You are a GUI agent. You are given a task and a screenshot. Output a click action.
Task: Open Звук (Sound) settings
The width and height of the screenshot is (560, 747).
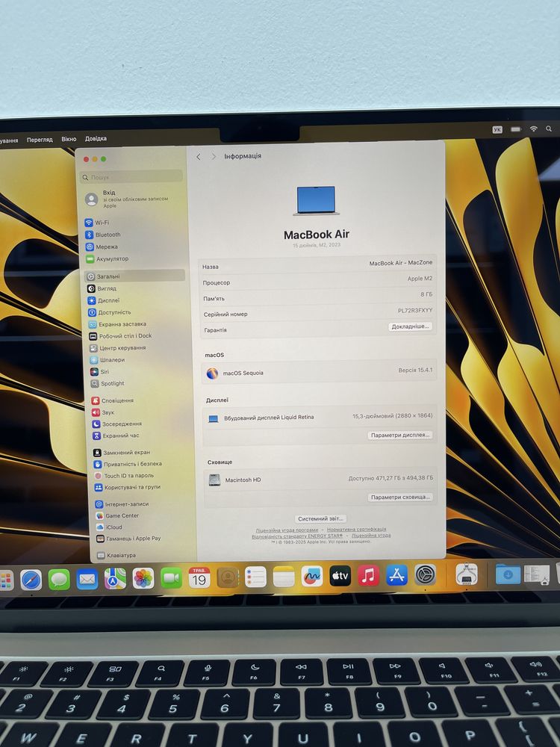103,412
